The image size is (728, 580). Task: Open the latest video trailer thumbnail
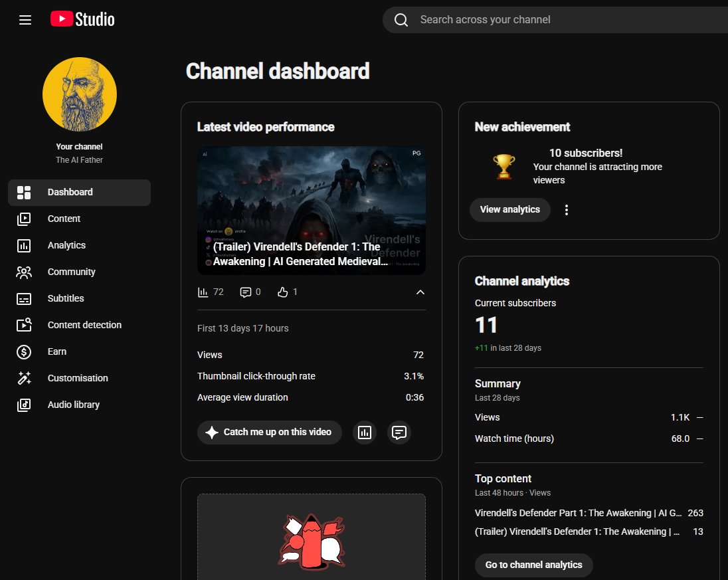click(312, 211)
